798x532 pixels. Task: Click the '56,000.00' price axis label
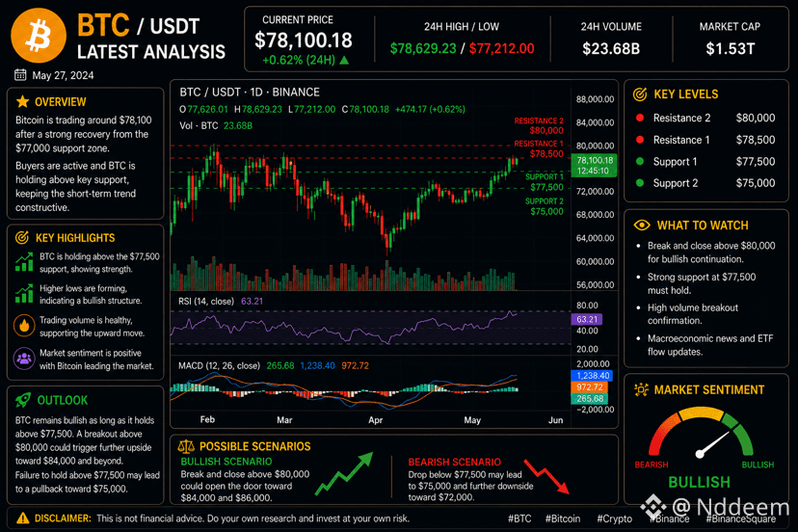595,284
